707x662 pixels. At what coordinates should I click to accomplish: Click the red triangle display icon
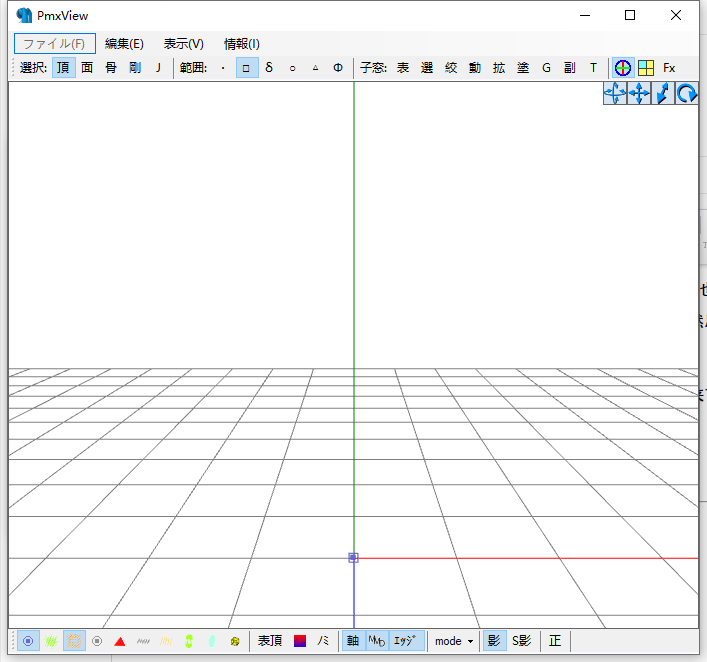coord(120,641)
